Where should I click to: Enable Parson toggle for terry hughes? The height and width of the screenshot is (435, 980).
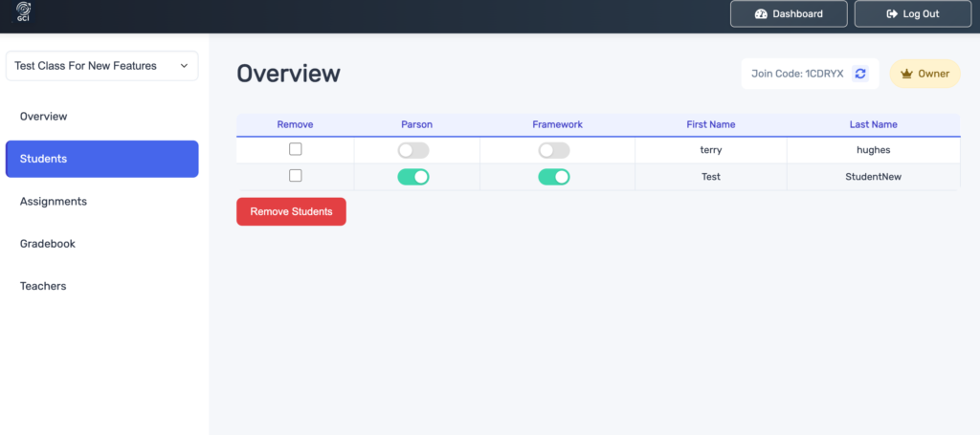click(413, 150)
